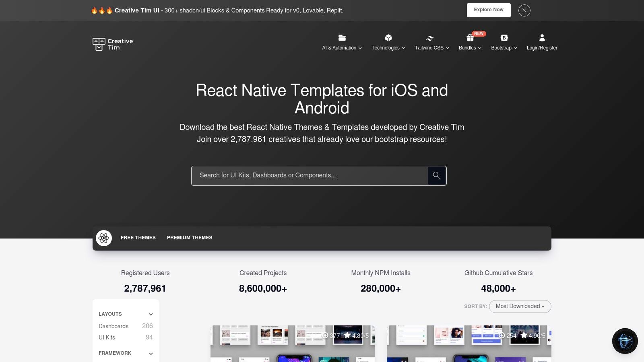This screenshot has height=362, width=644.
Task: Click the Bootstrap icon in navigation
Action: click(x=504, y=38)
